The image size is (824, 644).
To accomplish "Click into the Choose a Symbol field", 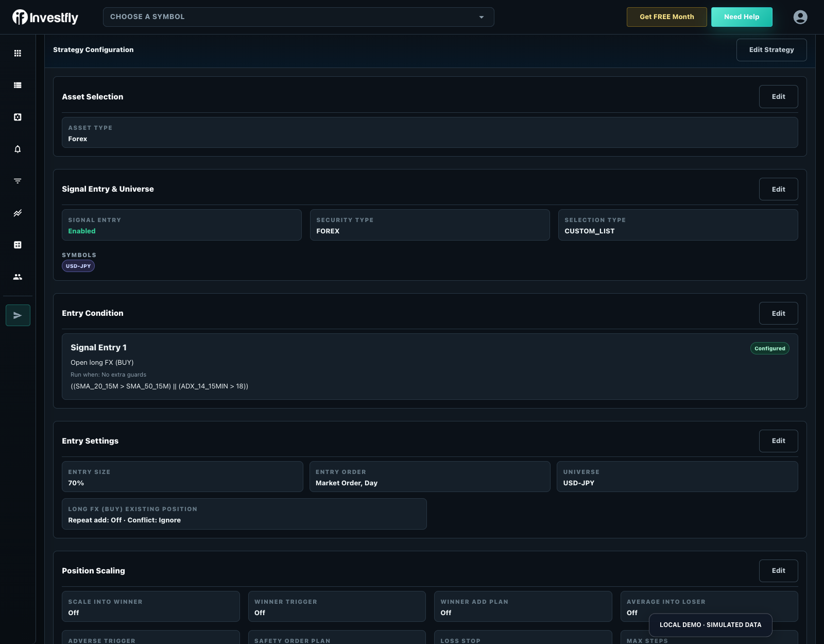I will [x=298, y=17].
